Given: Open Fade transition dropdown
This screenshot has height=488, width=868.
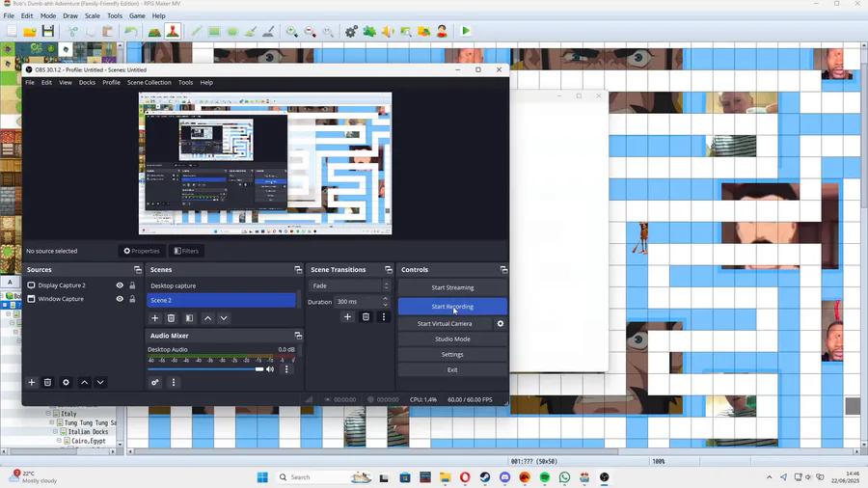Looking at the screenshot, I should point(351,286).
